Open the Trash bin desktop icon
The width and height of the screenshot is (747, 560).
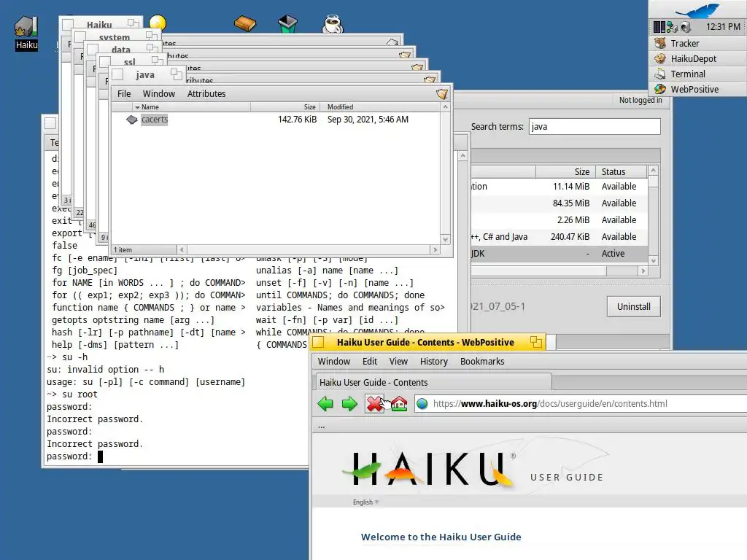287,24
